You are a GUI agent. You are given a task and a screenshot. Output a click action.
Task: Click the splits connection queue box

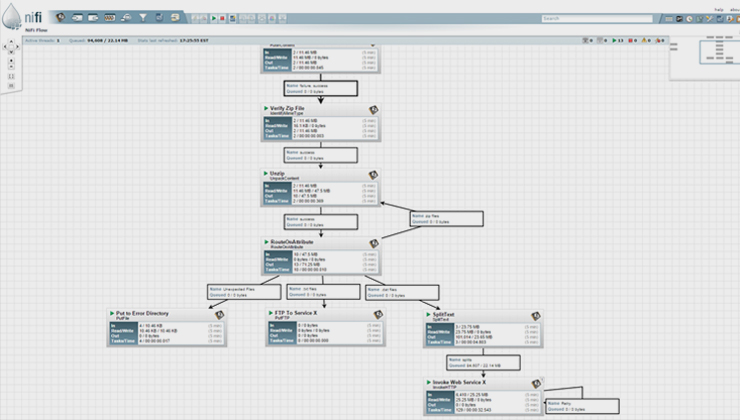coord(483,362)
